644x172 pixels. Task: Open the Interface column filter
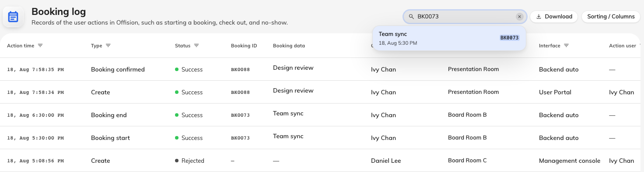click(x=566, y=46)
